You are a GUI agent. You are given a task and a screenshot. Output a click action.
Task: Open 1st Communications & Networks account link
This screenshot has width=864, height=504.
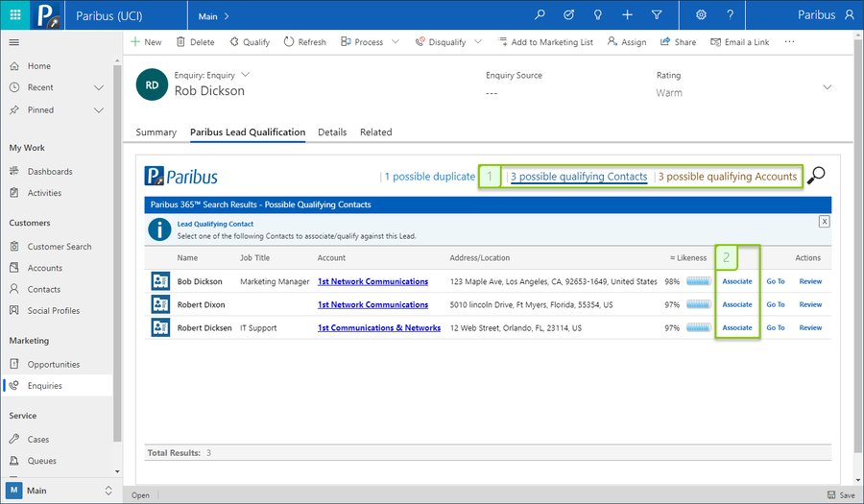(x=379, y=327)
